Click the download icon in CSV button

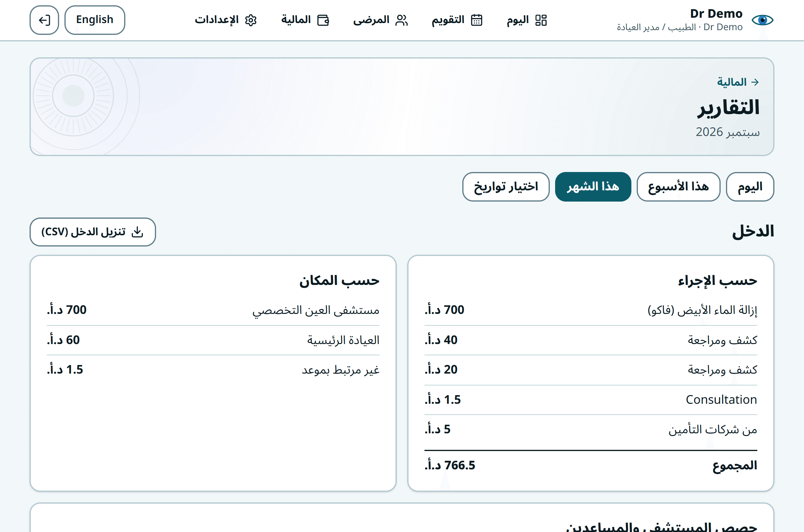click(137, 232)
